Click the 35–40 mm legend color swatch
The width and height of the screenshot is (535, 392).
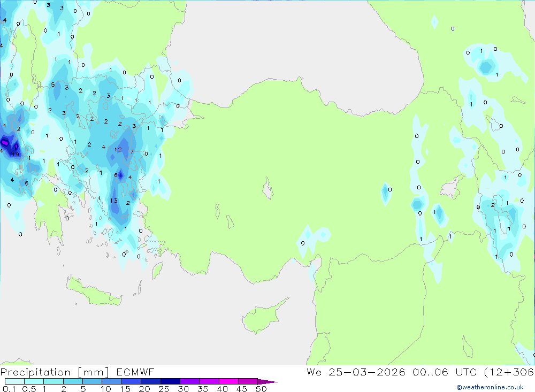tap(209, 381)
